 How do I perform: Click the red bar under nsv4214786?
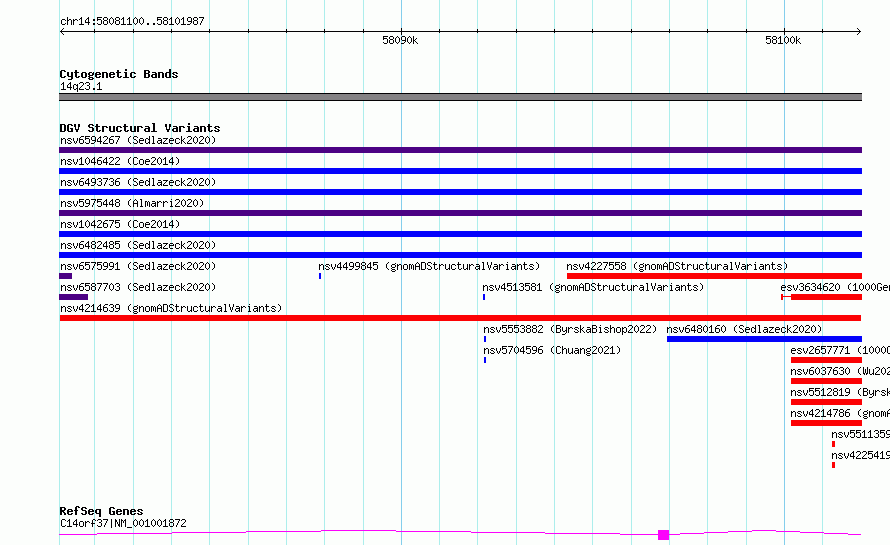coord(826,423)
